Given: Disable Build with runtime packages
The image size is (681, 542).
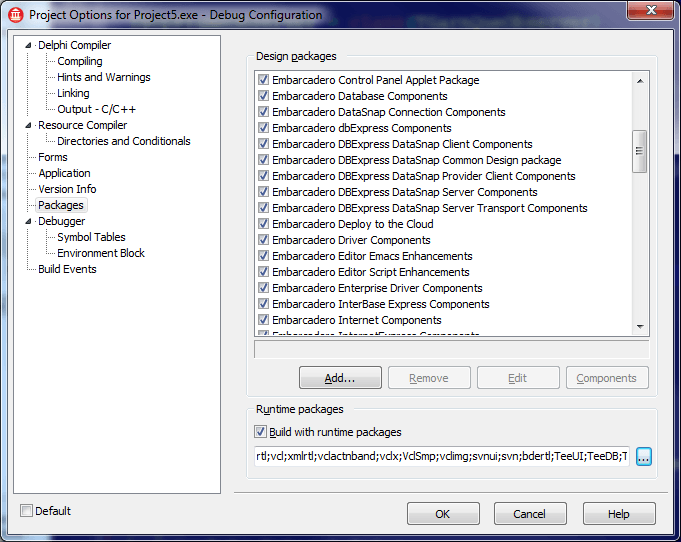Looking at the screenshot, I should tap(260, 432).
